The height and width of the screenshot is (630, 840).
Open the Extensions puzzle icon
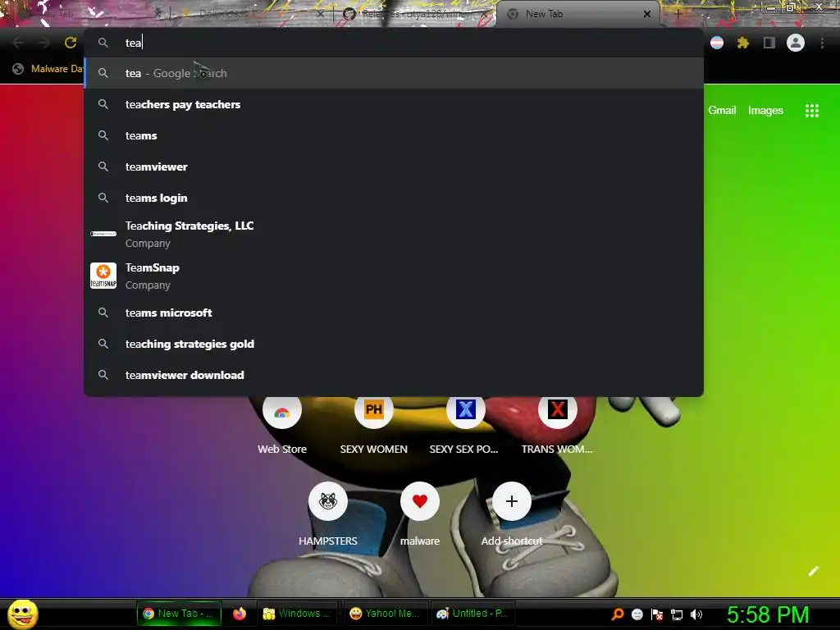point(742,43)
